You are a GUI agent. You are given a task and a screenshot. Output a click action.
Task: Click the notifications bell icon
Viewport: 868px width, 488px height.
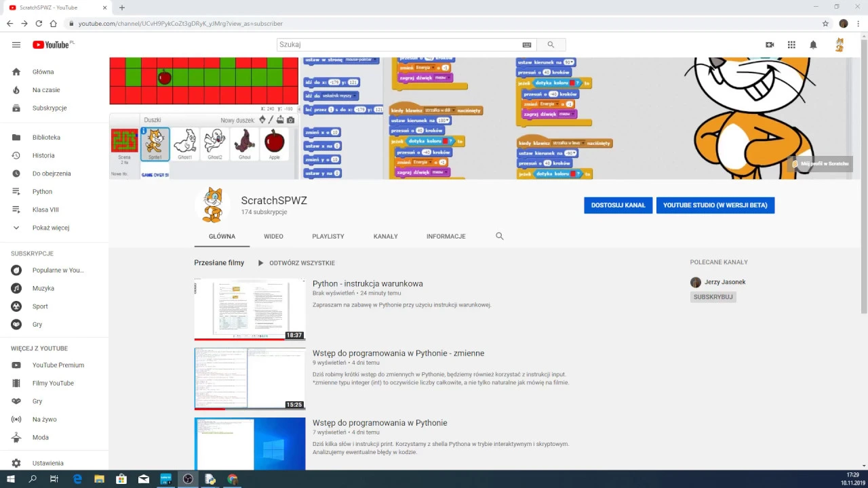click(x=813, y=45)
